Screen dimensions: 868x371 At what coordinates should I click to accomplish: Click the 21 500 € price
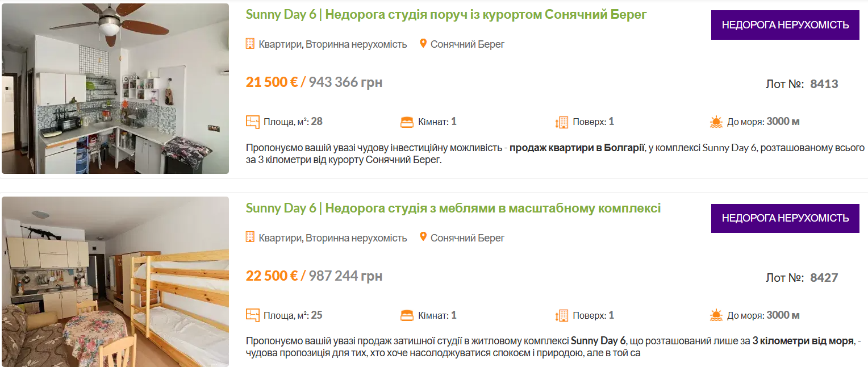click(x=272, y=82)
